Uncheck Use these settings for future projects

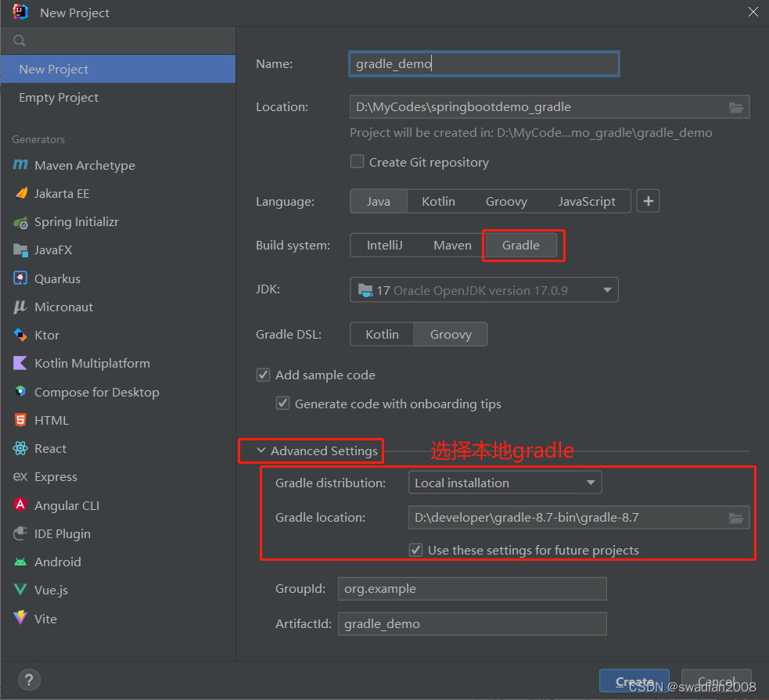[415, 550]
